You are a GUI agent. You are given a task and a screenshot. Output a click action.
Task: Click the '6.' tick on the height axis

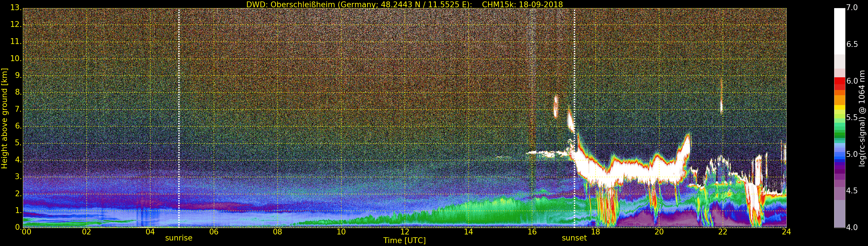pyautogui.click(x=18, y=126)
